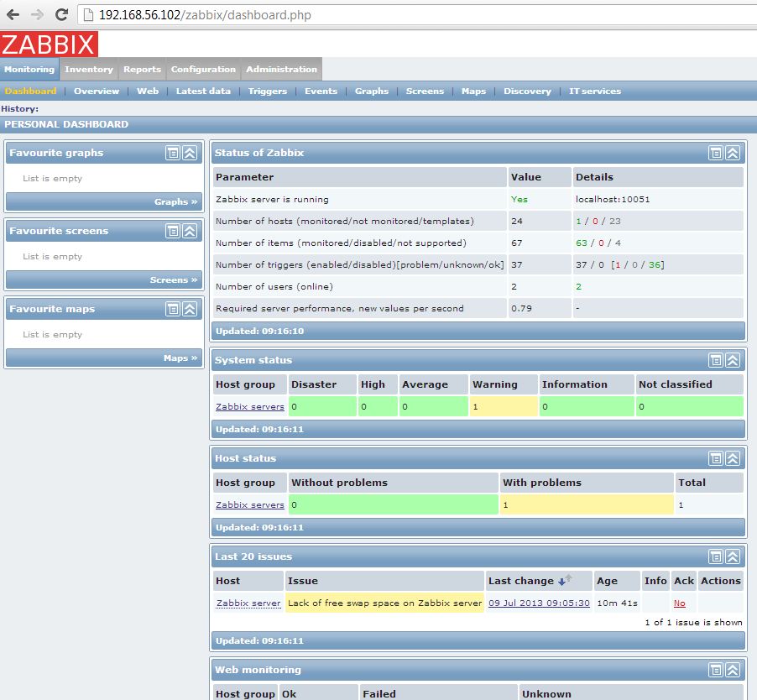Open the Favourite maps widget menu icon
This screenshot has width=757, height=700.
click(x=172, y=309)
